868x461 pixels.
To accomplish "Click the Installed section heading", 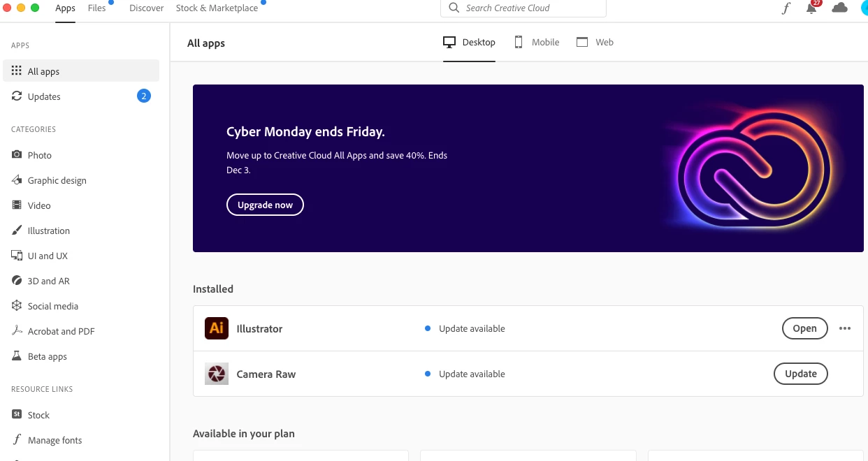I will click(213, 288).
